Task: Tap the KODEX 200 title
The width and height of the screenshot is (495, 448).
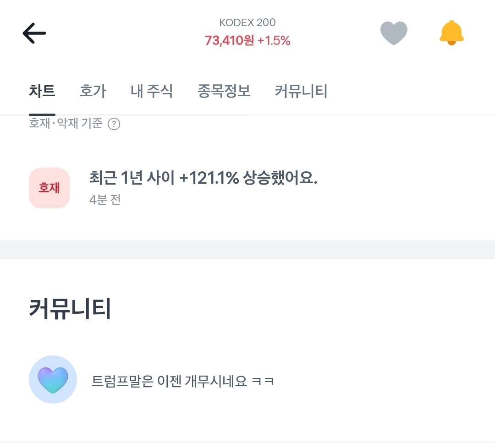Action: point(247,22)
